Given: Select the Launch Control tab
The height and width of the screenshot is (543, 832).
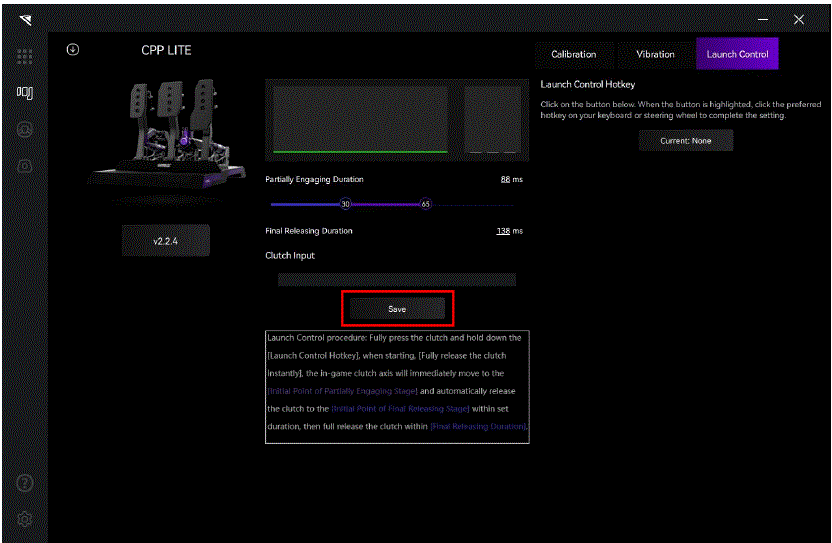Looking at the screenshot, I should click(737, 54).
